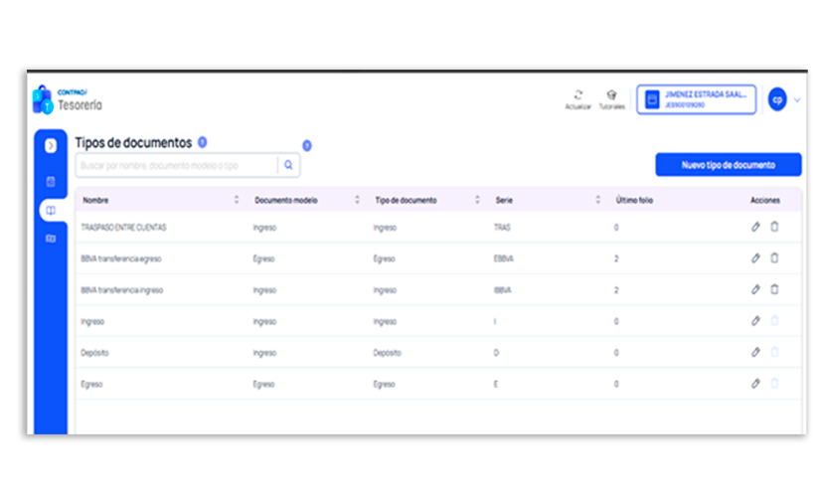Delete the BBVA transferencia egreso row
Image resolution: width=819 pixels, height=504 pixels.
point(774,258)
